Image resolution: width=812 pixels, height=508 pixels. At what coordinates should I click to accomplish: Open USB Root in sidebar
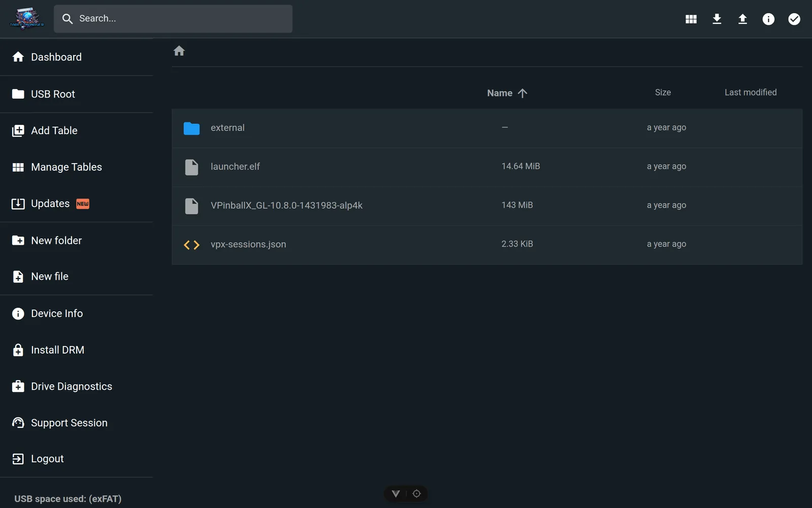pos(76,94)
